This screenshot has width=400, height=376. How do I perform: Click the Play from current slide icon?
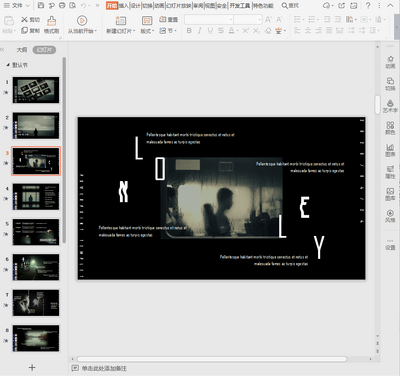pyautogui.click(x=82, y=21)
